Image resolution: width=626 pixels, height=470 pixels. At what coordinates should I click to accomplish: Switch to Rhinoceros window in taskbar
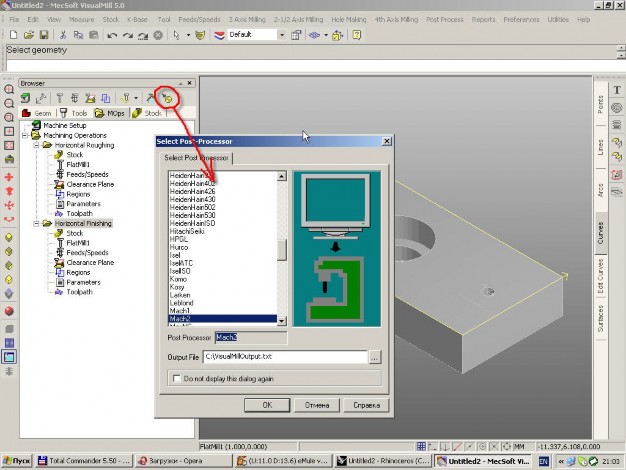click(383, 461)
